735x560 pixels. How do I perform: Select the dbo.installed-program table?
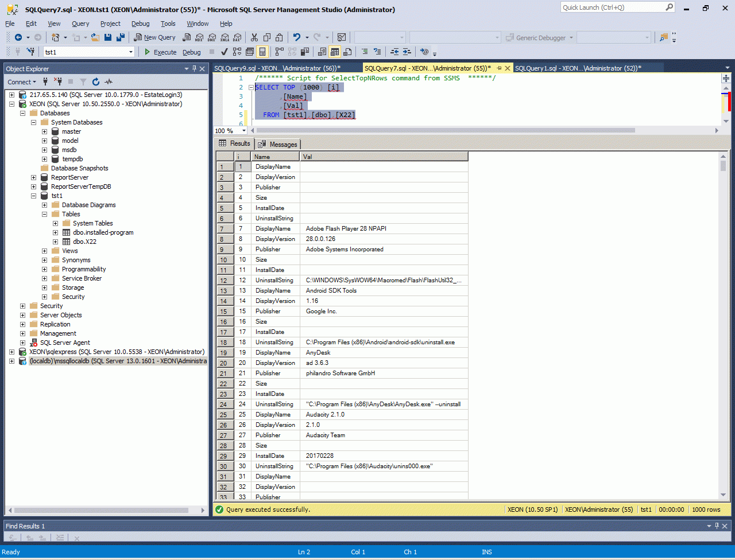(103, 232)
